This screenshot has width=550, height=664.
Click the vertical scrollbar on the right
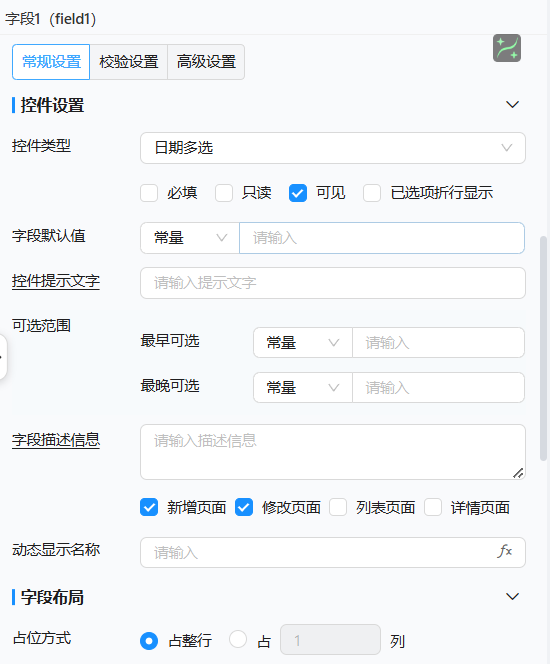coord(543,349)
